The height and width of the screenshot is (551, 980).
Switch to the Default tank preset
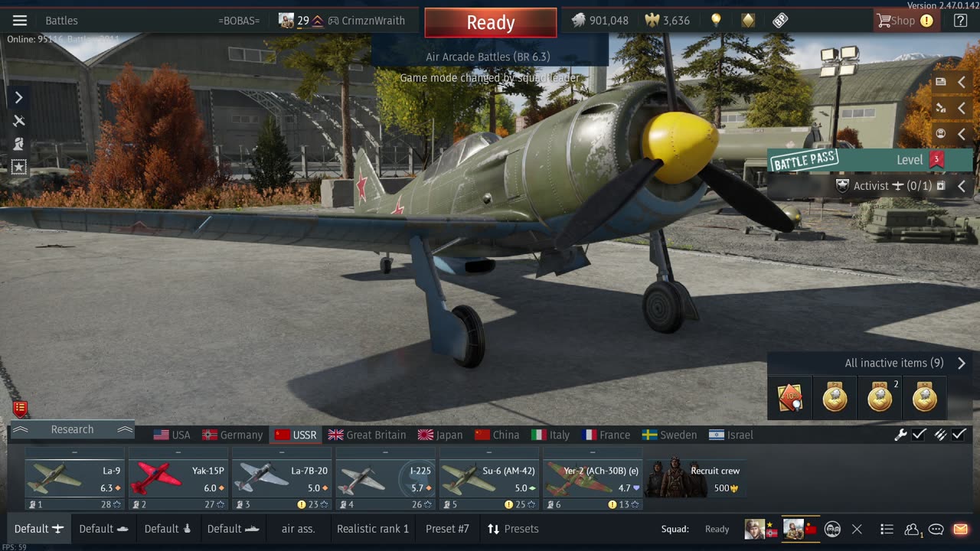[x=103, y=529]
